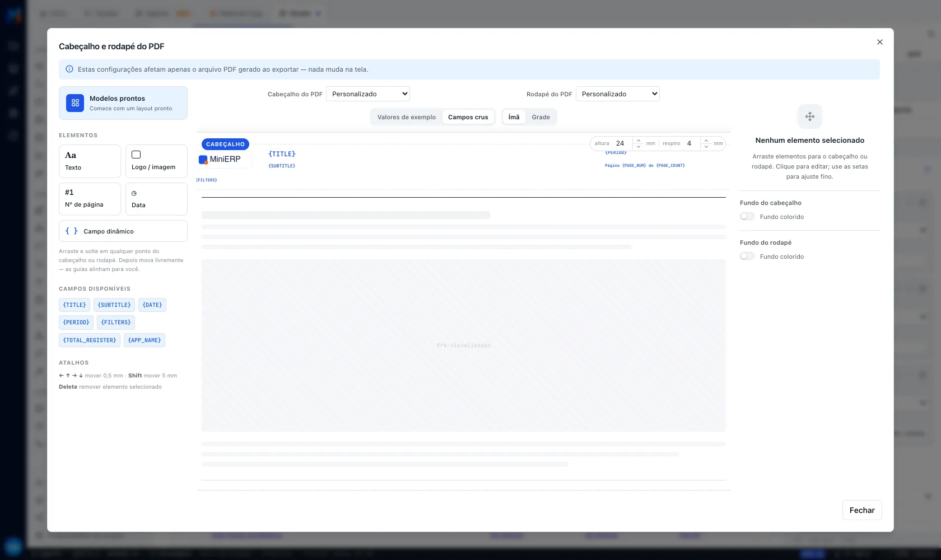Viewport: 941px width, 560px height.
Task: Select the Nº de página element
Action: pyautogui.click(x=90, y=199)
